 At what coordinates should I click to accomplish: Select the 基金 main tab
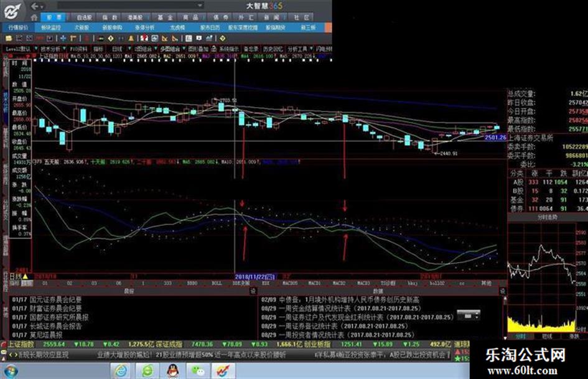165,17
